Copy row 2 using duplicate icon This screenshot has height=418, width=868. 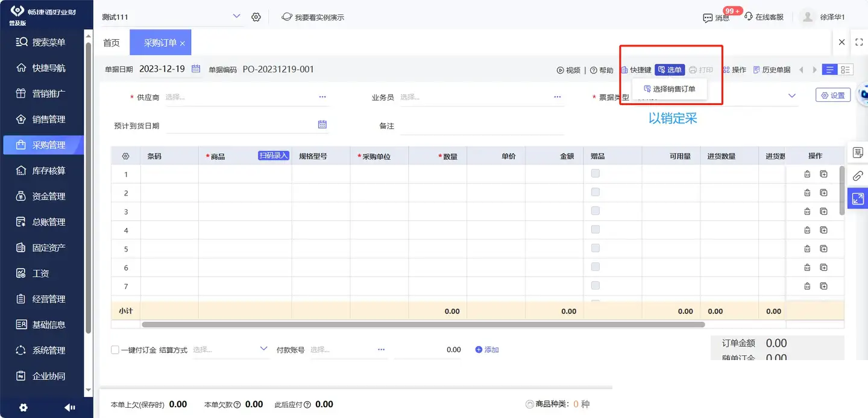823,193
